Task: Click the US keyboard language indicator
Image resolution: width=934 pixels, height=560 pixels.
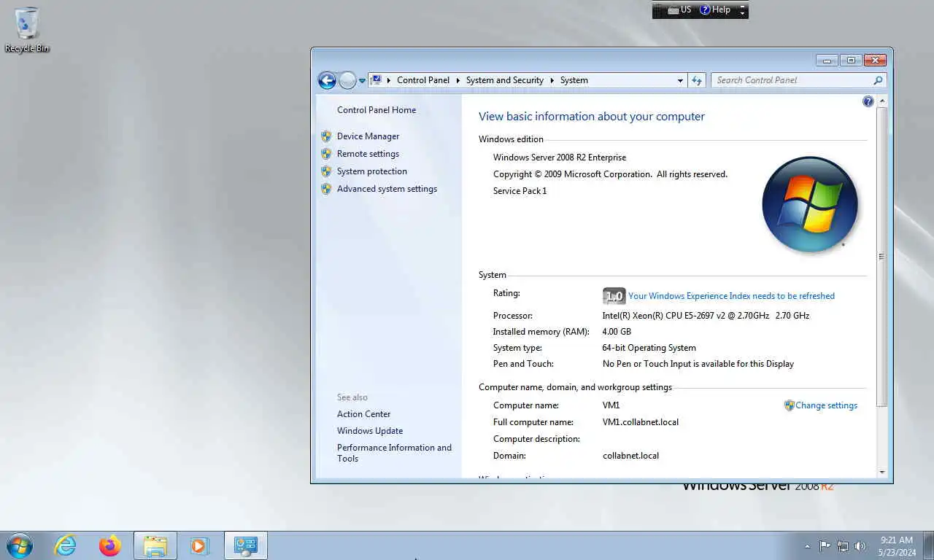Action: coord(680,10)
